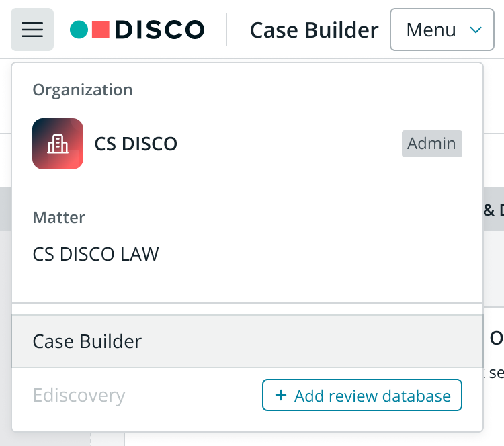Screen dimensions: 504x446
Task: Click Add review database button
Action: click(362, 395)
